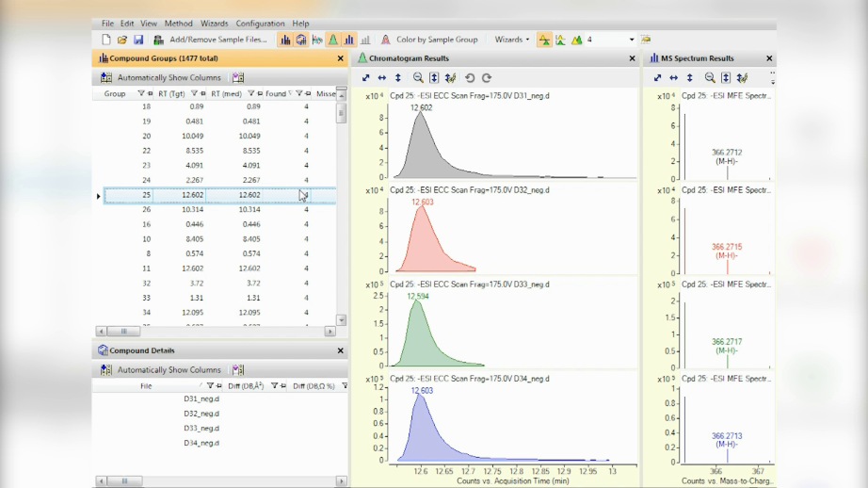Open filter dropdown on RT (Tgt) column

tap(195, 94)
